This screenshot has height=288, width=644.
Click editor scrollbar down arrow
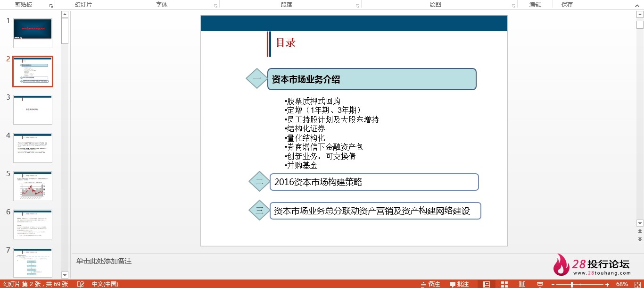tap(640, 223)
